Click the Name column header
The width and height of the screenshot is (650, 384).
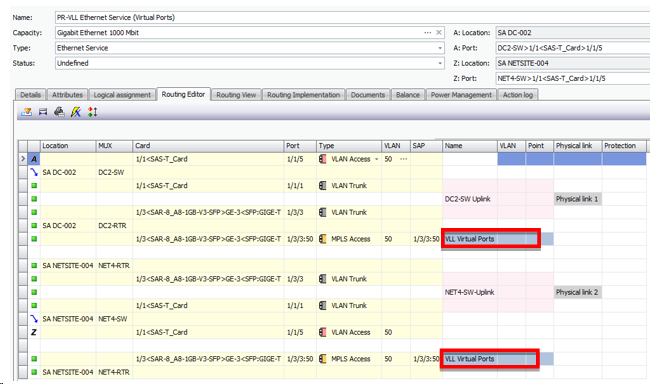click(470, 146)
